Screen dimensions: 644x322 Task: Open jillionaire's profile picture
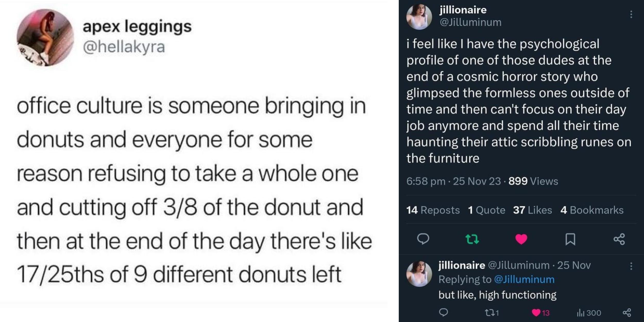coord(419,17)
